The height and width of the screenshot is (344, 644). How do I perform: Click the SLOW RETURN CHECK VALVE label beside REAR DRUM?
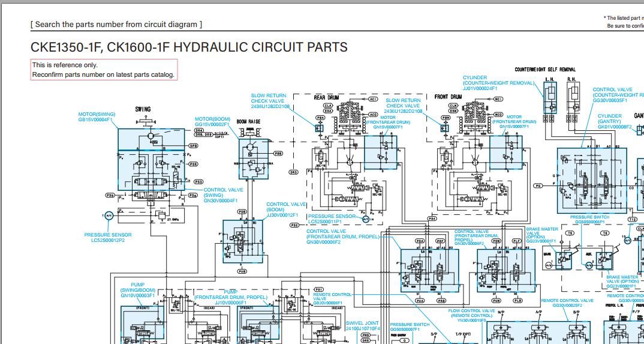click(x=270, y=101)
